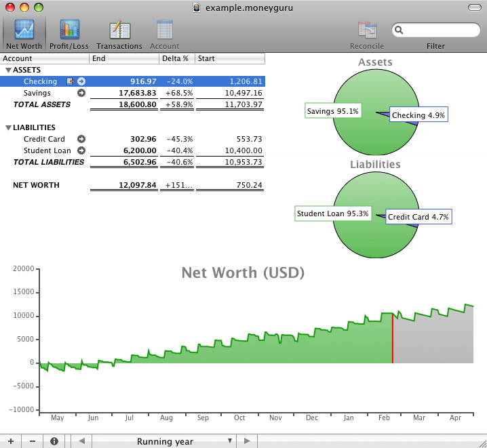Collapse the LIABILITIES group

coord(8,127)
